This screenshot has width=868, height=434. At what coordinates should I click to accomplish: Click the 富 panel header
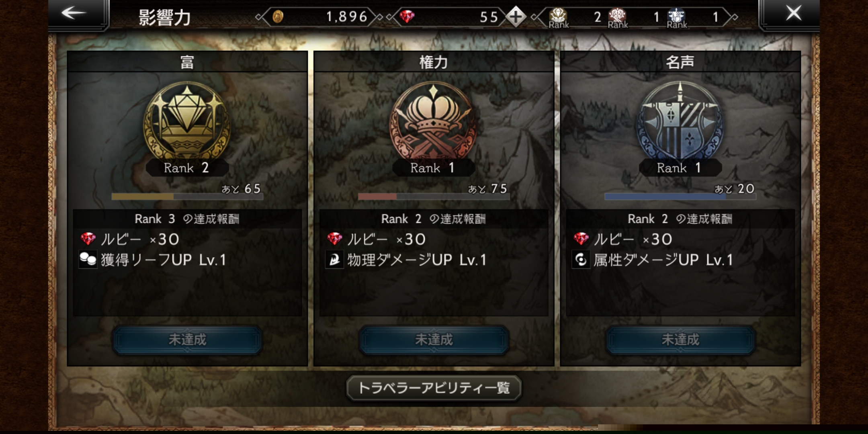click(x=187, y=62)
